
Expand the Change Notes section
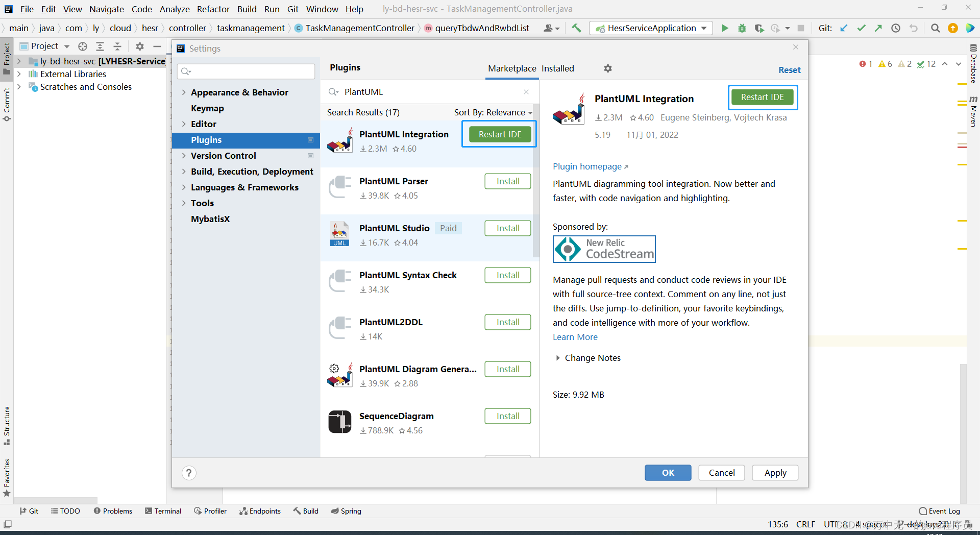[558, 358]
